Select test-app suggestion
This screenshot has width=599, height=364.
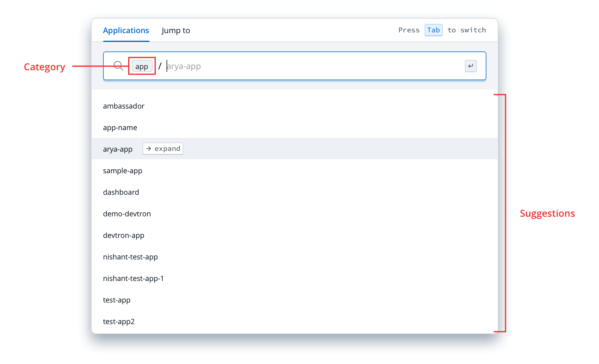pyautogui.click(x=117, y=300)
